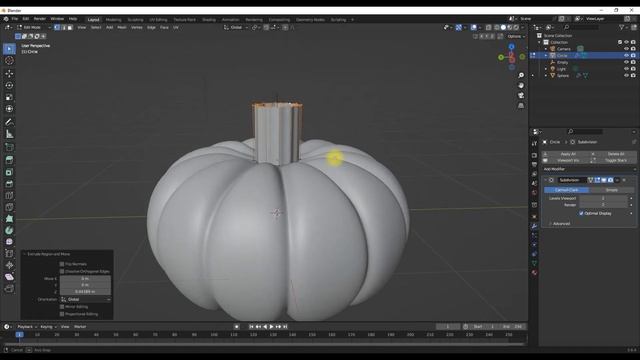Open the File menu
640x360 pixels.
pos(15,19)
